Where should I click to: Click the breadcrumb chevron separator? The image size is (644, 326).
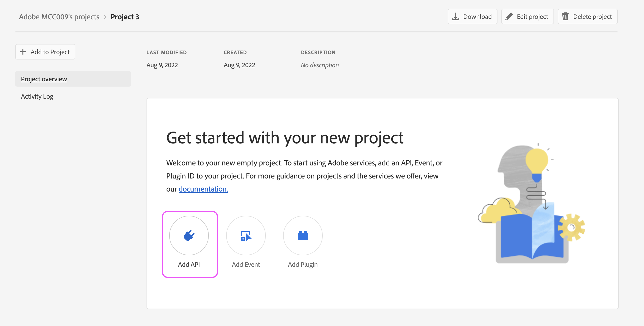[105, 17]
